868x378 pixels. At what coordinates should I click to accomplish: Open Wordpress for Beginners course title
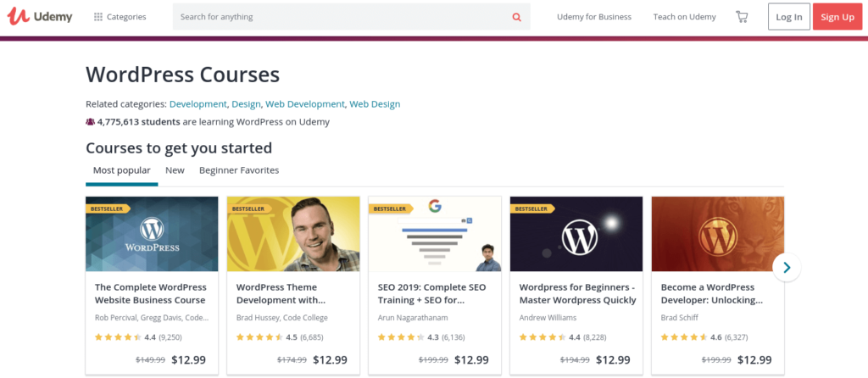point(576,293)
